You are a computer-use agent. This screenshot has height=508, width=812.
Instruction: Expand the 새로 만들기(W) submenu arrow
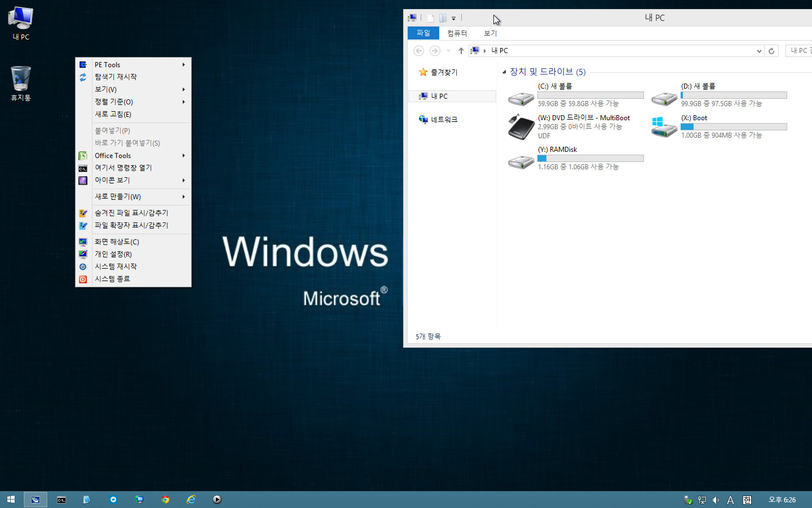pyautogui.click(x=184, y=196)
